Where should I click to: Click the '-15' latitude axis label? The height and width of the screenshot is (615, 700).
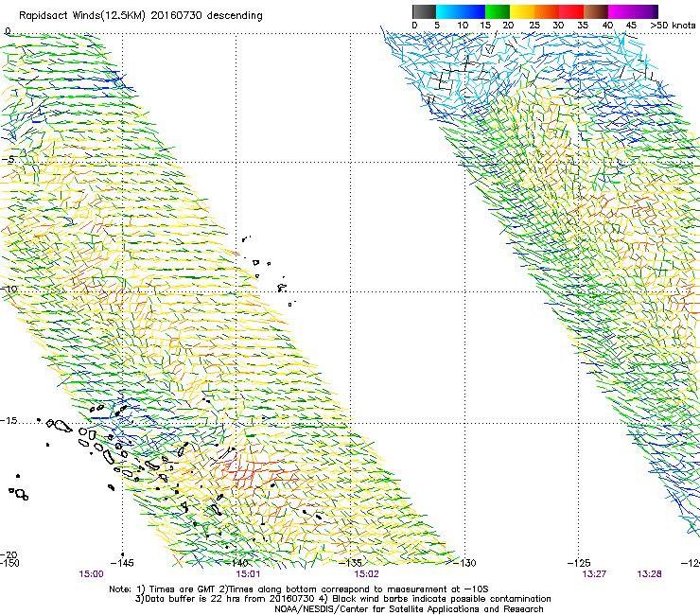[9, 421]
